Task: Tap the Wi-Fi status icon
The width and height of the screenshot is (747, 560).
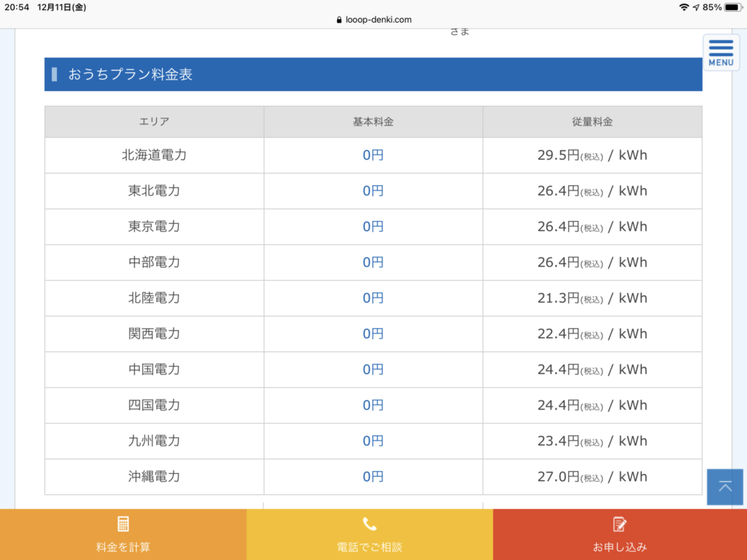Action: (x=684, y=7)
